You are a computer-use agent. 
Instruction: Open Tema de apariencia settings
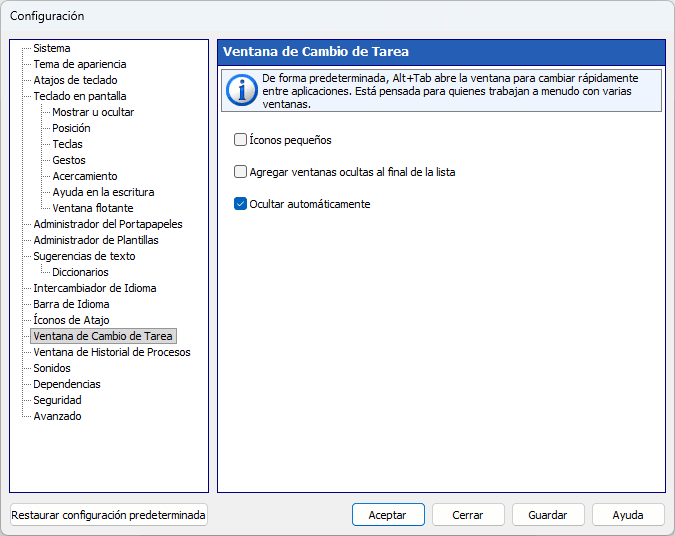point(80,64)
